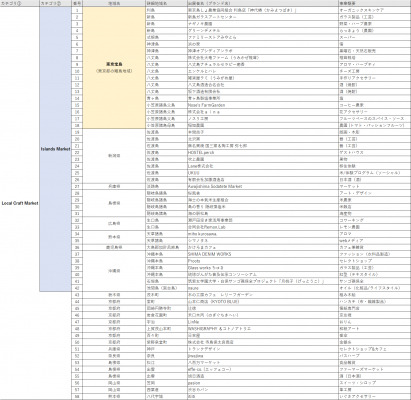Click the ゲストハウス cell in row 22
The image size is (411, 400).
point(375,152)
